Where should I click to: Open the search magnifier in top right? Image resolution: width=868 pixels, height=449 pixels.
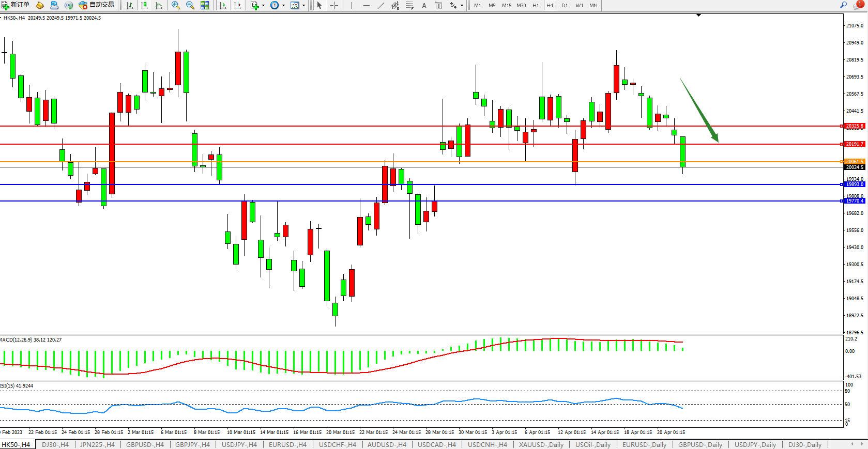coord(843,5)
